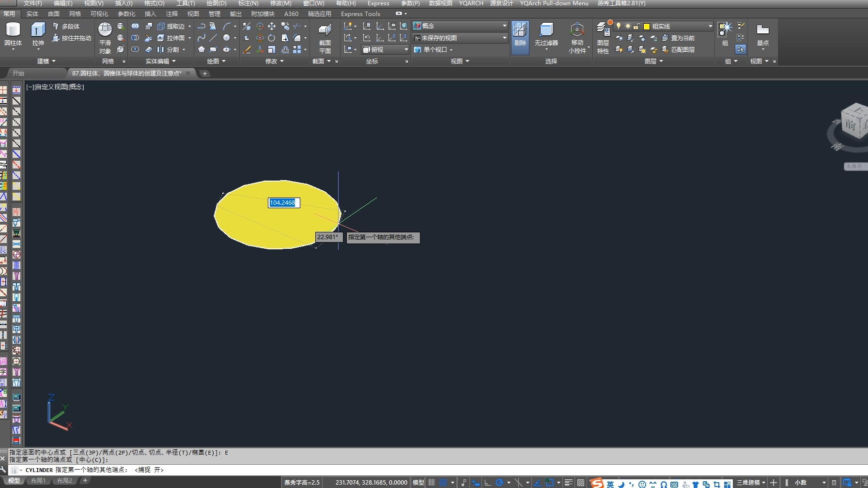The image size is (868, 488).
Task: Open the 俯视 UCS dropdown
Action: click(x=386, y=49)
